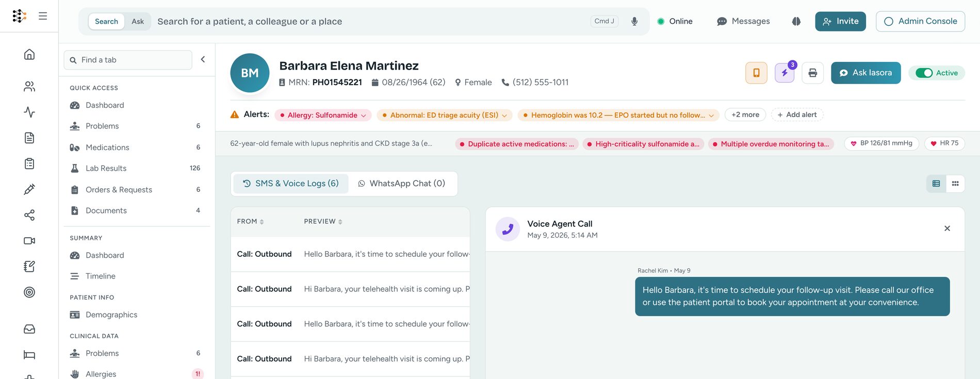Click HR 75 vital chip

[x=944, y=143]
